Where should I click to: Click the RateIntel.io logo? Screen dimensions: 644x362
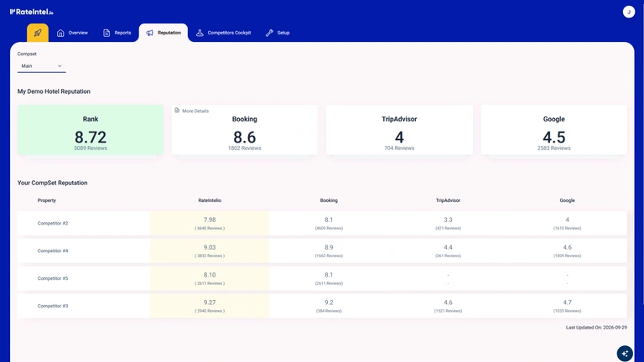pos(32,12)
